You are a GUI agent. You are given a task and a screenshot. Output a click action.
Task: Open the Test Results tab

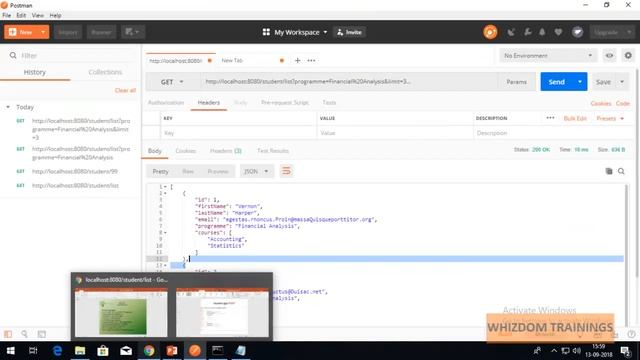coord(273,151)
